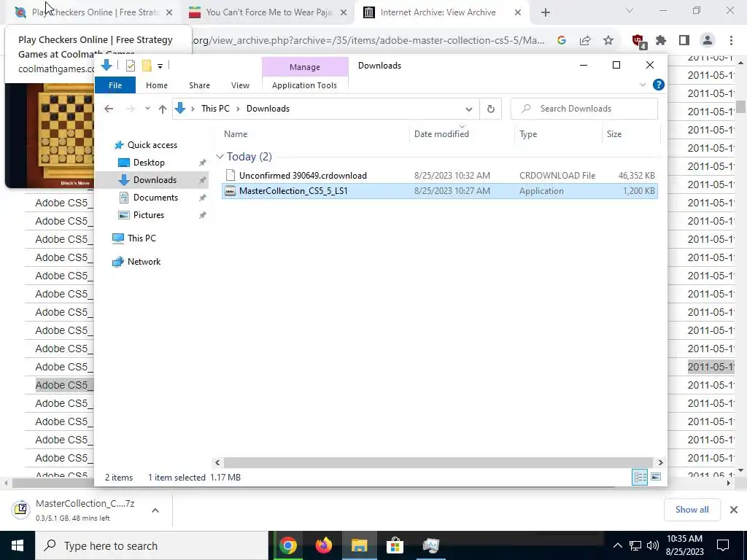Open Firefox from the taskbar

pyautogui.click(x=323, y=545)
